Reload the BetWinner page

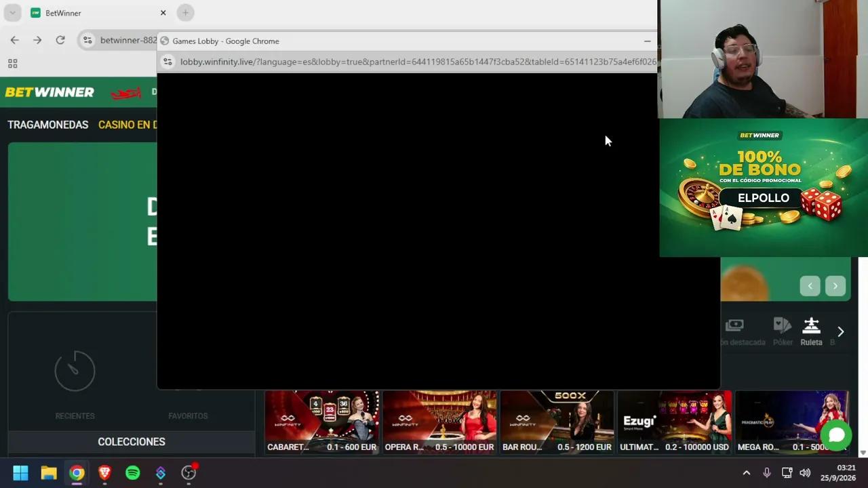(60, 40)
